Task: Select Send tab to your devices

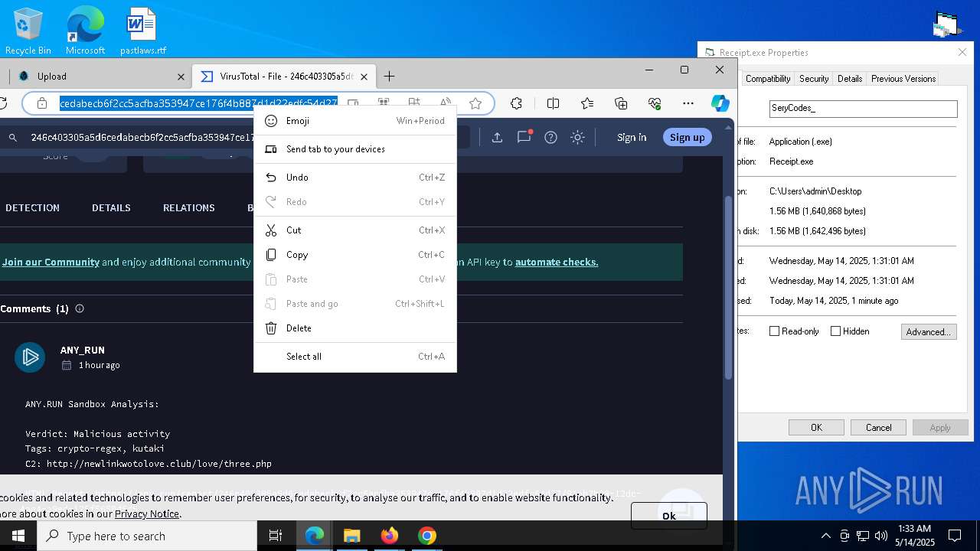Action: 355,149
